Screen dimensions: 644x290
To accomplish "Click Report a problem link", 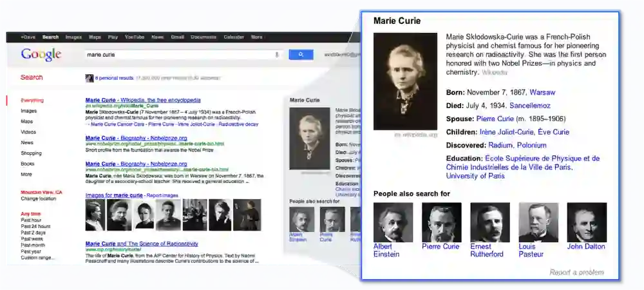I will 576,273.
